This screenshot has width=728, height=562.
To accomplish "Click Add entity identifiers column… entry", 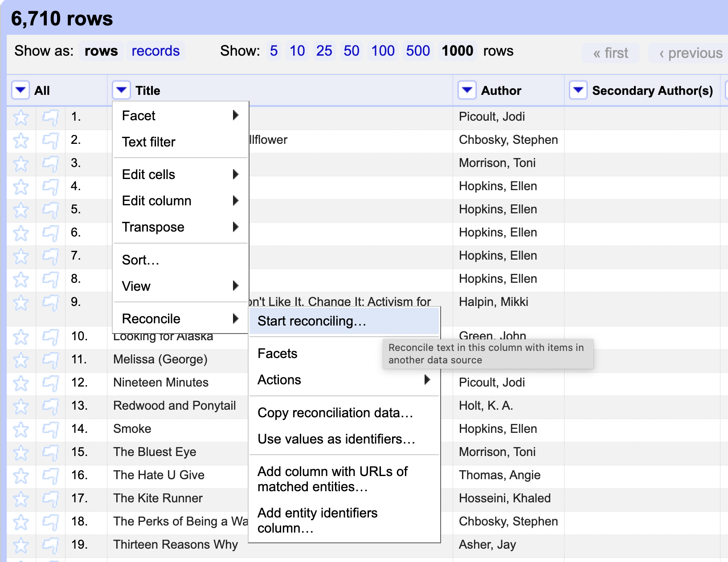I will [x=317, y=520].
